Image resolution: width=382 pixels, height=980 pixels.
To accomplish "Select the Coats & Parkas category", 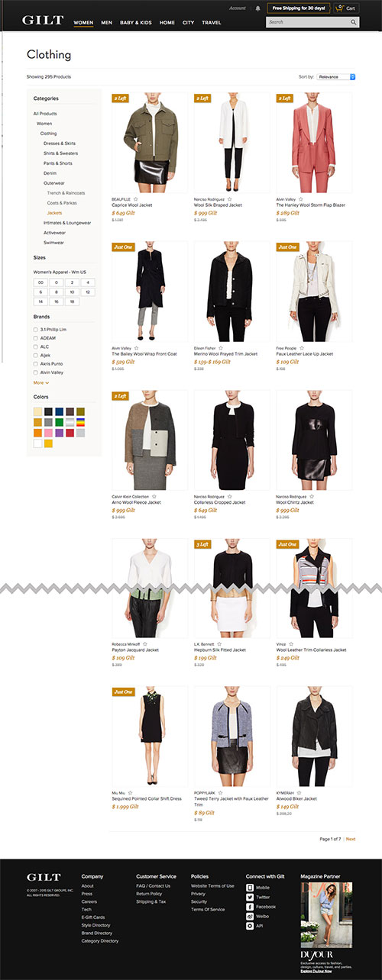I will 60,203.
